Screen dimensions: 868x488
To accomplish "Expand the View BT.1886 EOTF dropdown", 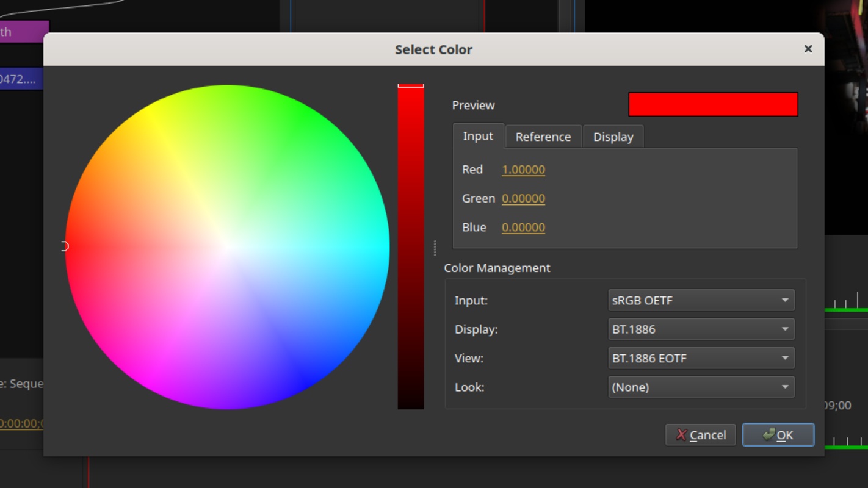I will click(x=701, y=358).
